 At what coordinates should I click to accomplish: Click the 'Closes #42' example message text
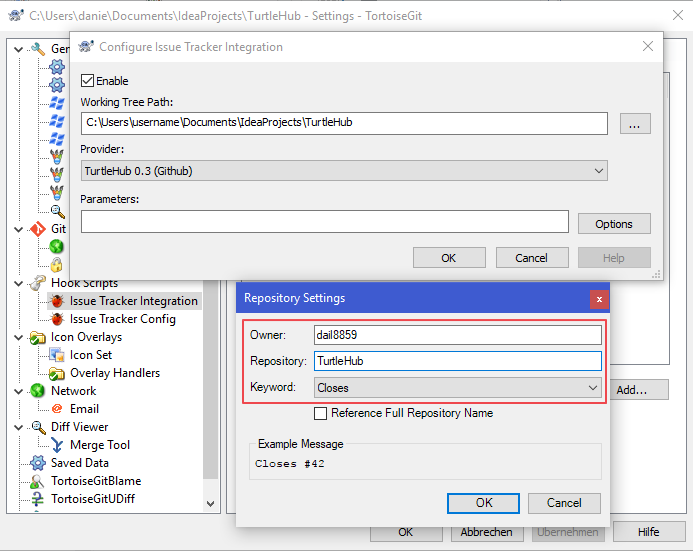(x=290, y=464)
